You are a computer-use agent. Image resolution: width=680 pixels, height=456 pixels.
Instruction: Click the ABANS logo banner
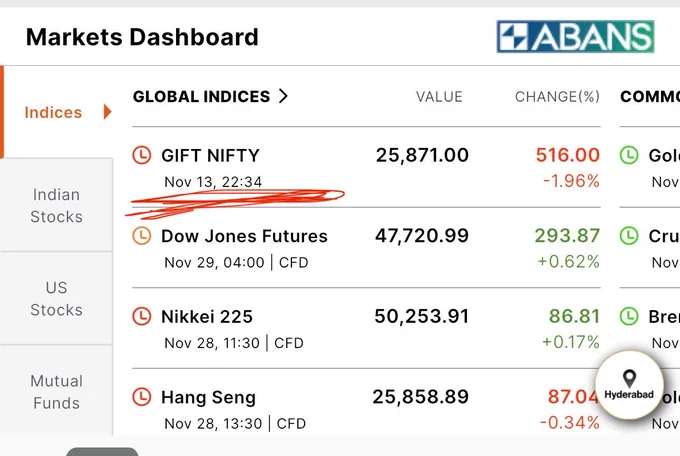575,36
